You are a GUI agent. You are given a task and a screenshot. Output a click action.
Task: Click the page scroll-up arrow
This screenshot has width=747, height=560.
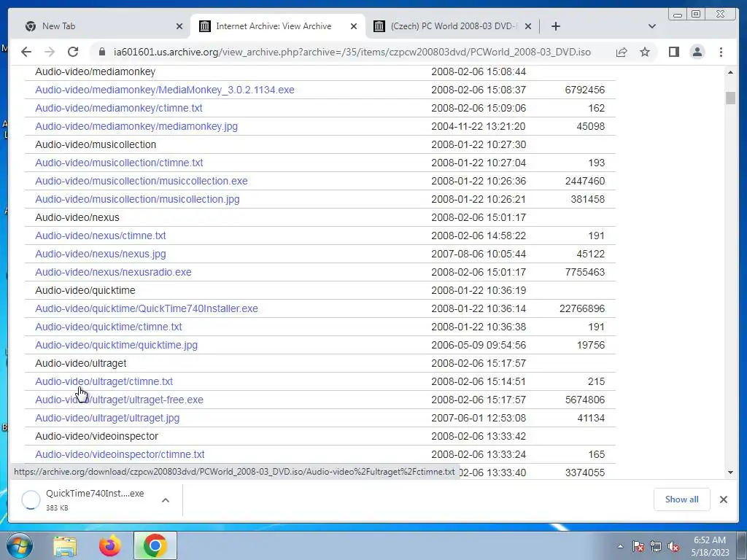pyautogui.click(x=730, y=72)
